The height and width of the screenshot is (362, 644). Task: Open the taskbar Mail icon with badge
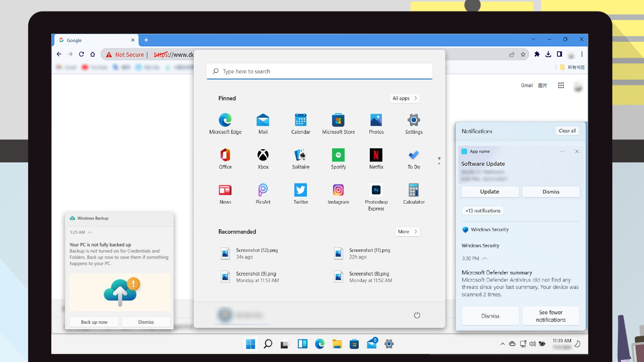372,343
